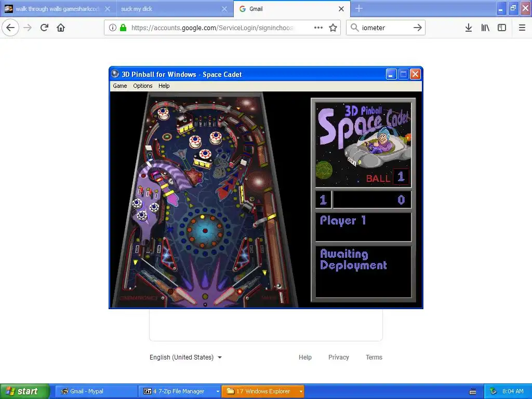This screenshot has height=399, width=532.
Task: Click the green secure padlock icon
Action: [x=123, y=28]
